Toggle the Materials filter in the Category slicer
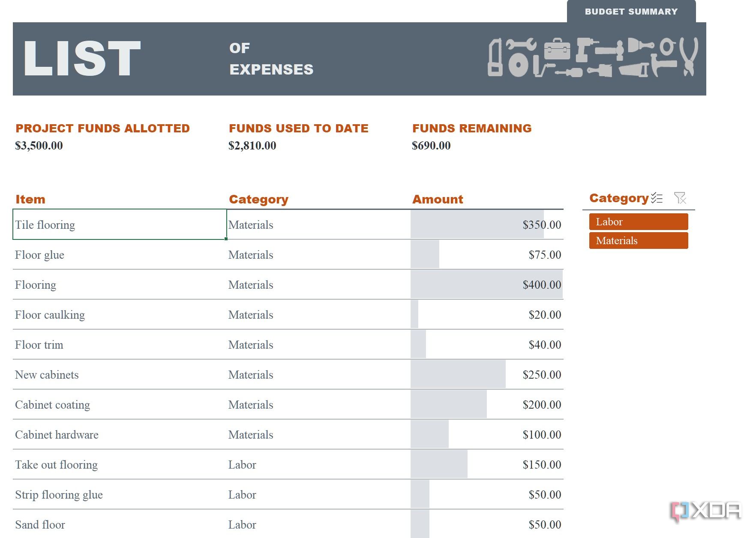Image resolution: width=756 pixels, height=538 pixels. (638, 240)
